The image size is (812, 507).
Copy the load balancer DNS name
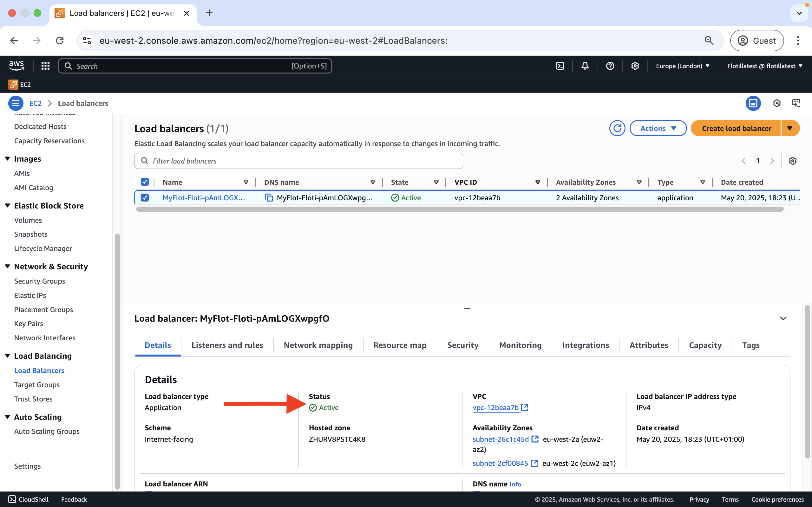(x=269, y=198)
